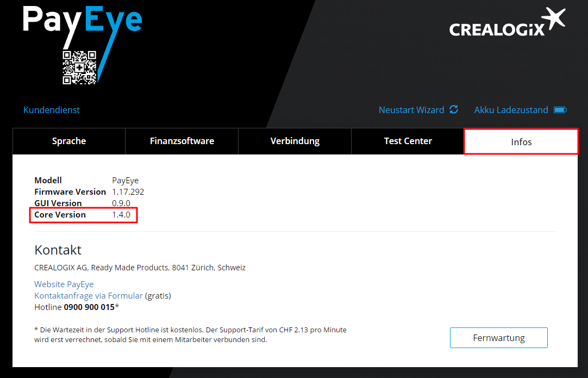Viewport: 588px width, 378px height.
Task: Open the Website PayEye link
Action: coord(64,284)
